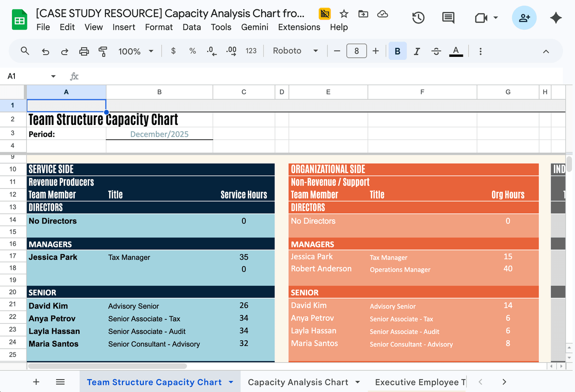The width and height of the screenshot is (575, 392).
Task: Toggle italic formatting
Action: point(417,51)
